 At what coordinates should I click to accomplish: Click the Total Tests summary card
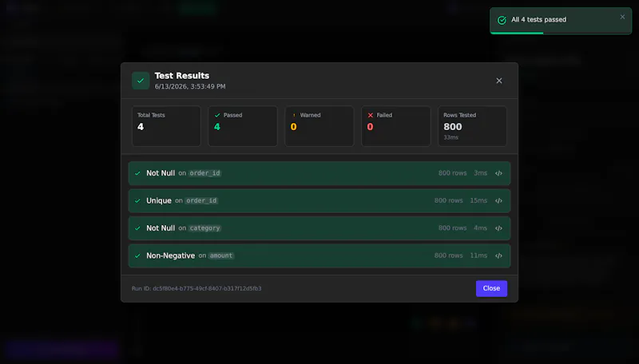(x=166, y=126)
